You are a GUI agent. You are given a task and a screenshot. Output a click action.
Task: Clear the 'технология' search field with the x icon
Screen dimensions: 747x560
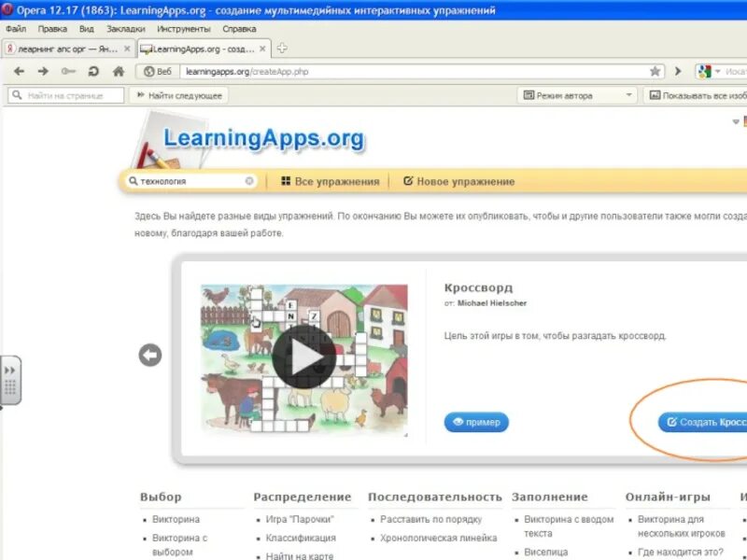point(249,181)
